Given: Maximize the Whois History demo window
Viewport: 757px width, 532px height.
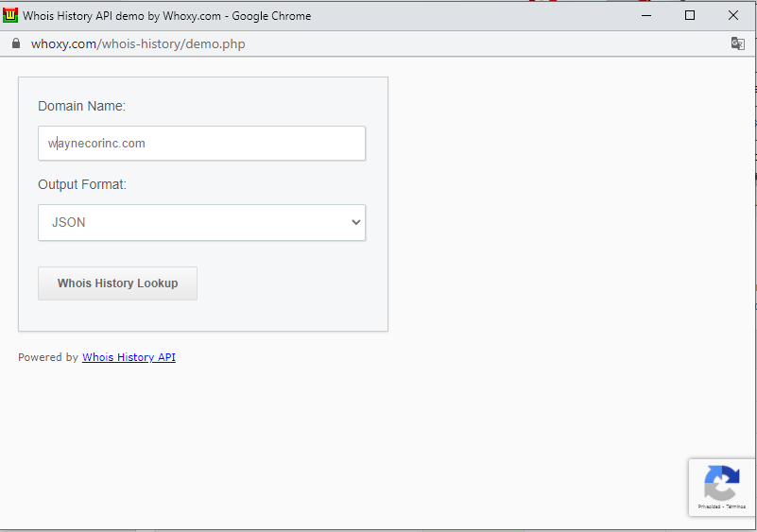Looking at the screenshot, I should click(690, 15).
